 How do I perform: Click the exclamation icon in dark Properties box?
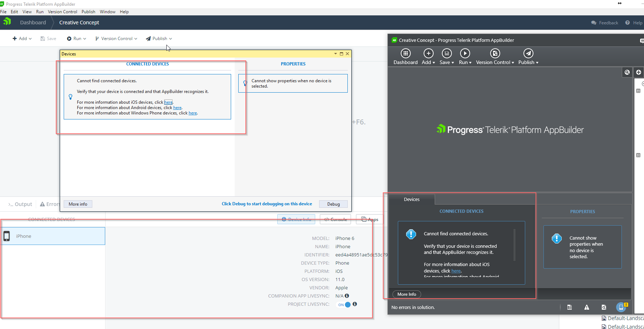557,238
